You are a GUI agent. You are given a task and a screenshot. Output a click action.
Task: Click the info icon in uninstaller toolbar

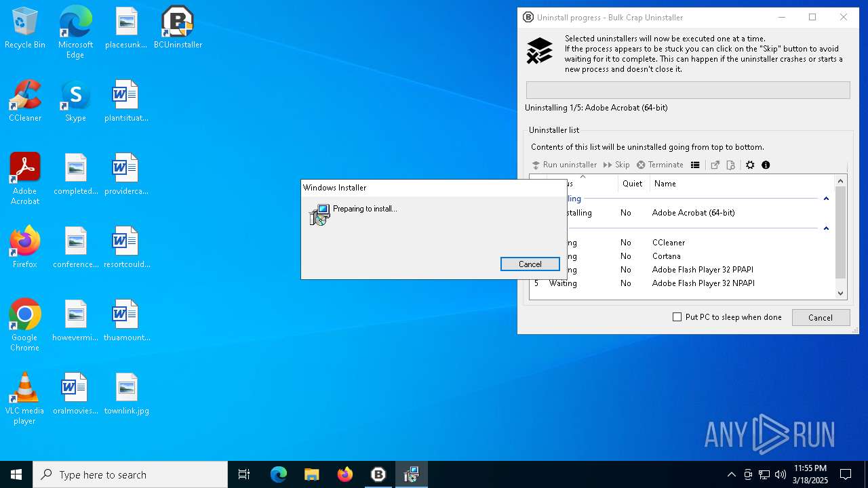tap(766, 165)
